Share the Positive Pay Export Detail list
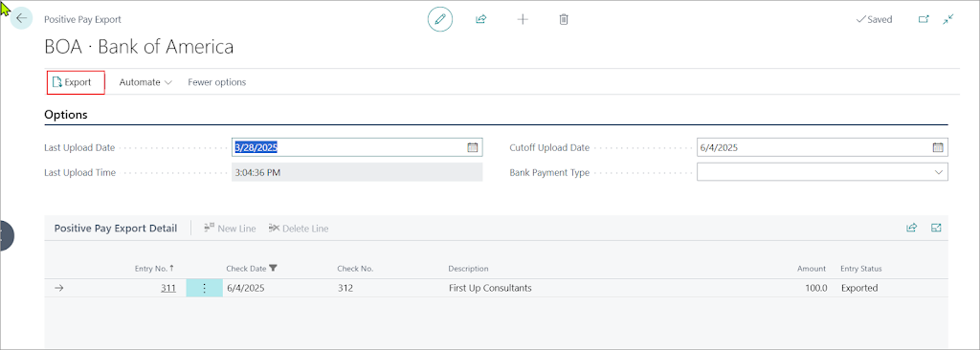 tap(911, 229)
